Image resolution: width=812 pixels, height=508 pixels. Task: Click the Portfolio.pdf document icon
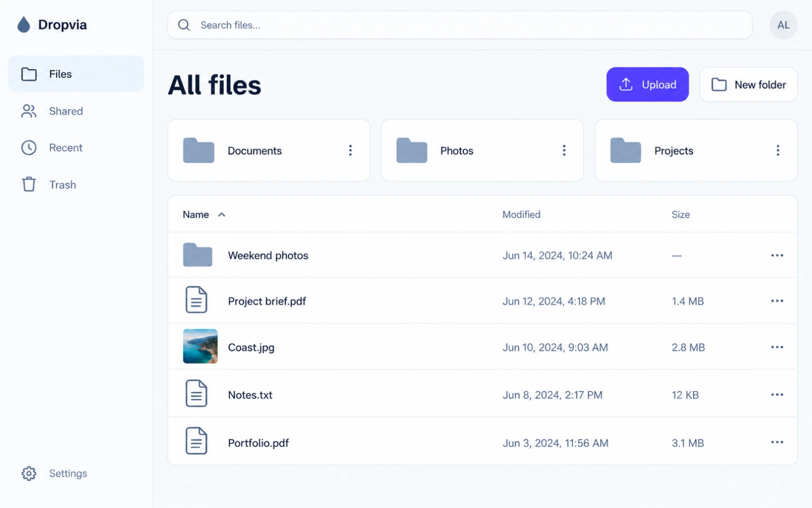pos(196,441)
